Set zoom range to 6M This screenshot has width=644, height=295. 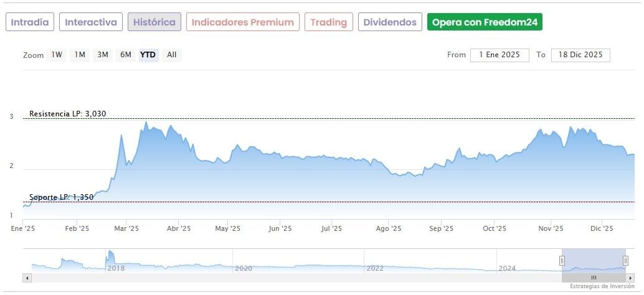tap(126, 55)
